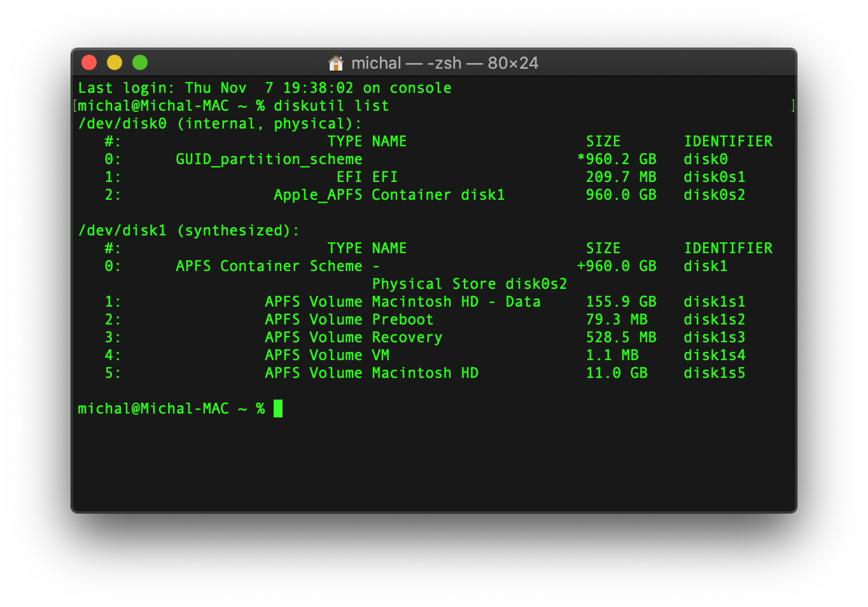The image size is (868, 607).
Task: Click the '79.3 MB' size value
Action: [617, 319]
